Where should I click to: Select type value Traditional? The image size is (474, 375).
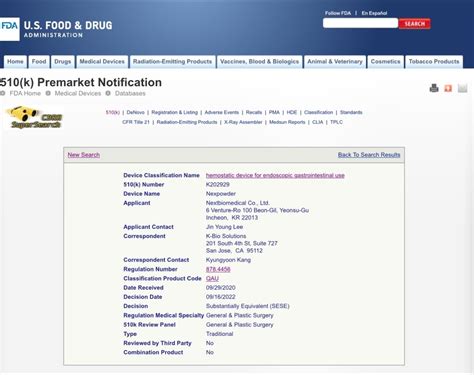[220, 334]
